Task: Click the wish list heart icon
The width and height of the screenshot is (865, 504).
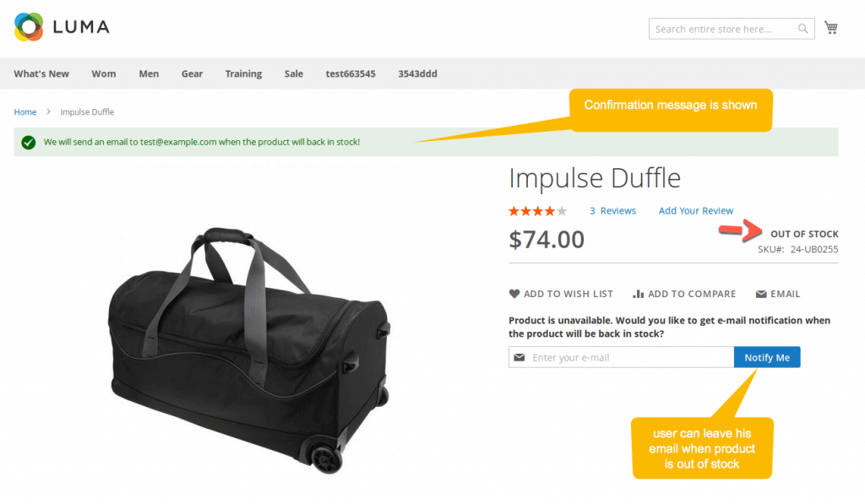Action: (514, 294)
